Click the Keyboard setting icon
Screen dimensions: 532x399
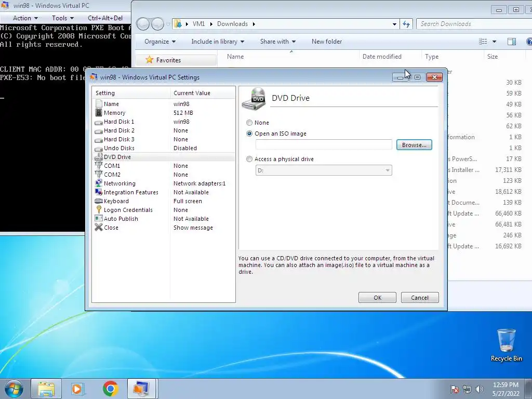tap(99, 201)
